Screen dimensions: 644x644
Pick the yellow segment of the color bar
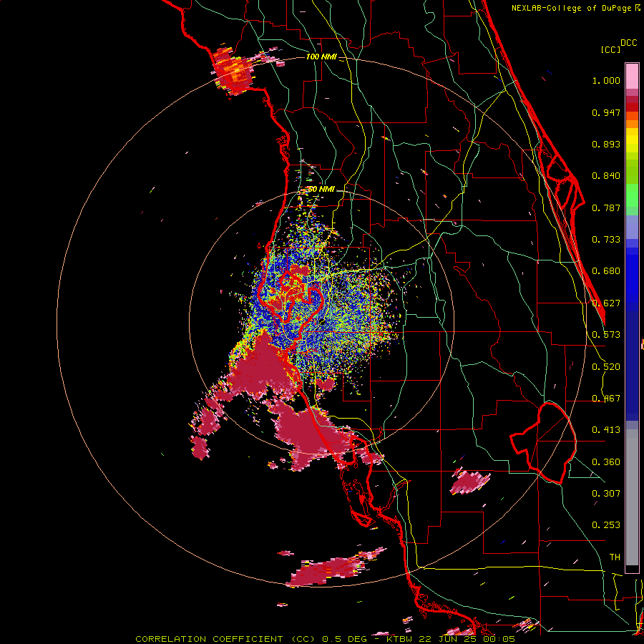tap(632, 140)
